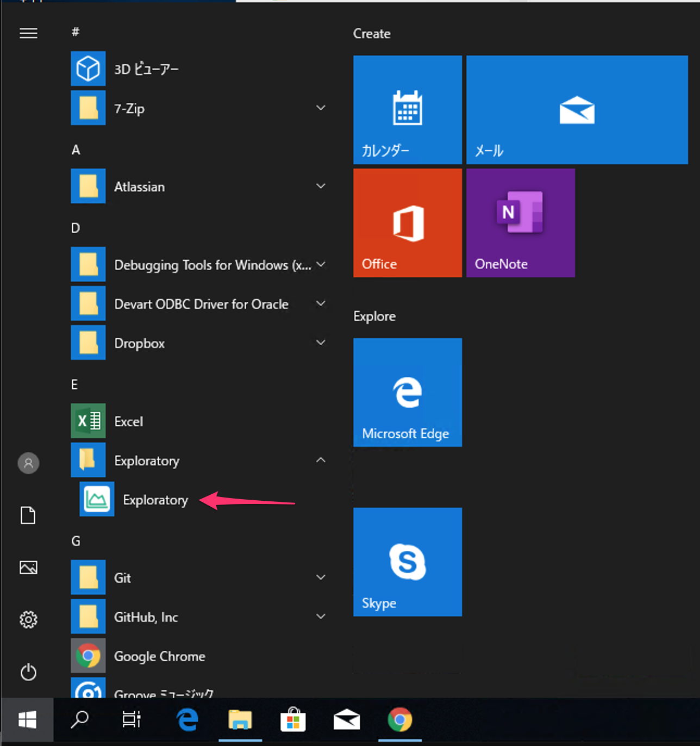
Task: Launch Google Chrome from the app list icon
Action: [88, 656]
